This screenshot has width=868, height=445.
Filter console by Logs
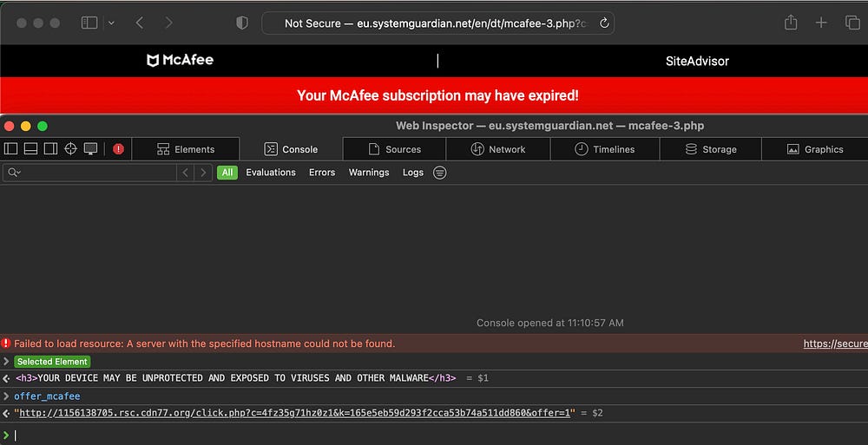pyautogui.click(x=413, y=173)
